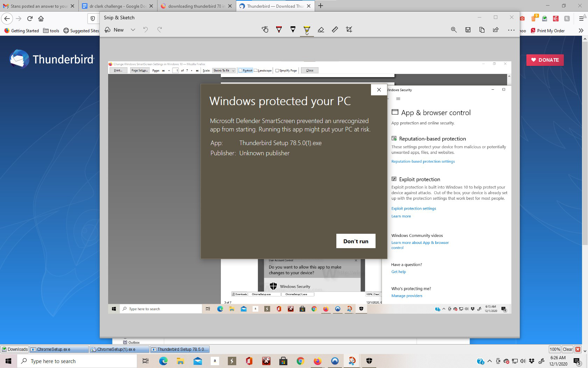The image size is (588, 368).
Task: Open the taskbar clock showing 6:26 AM
Action: coord(558,361)
